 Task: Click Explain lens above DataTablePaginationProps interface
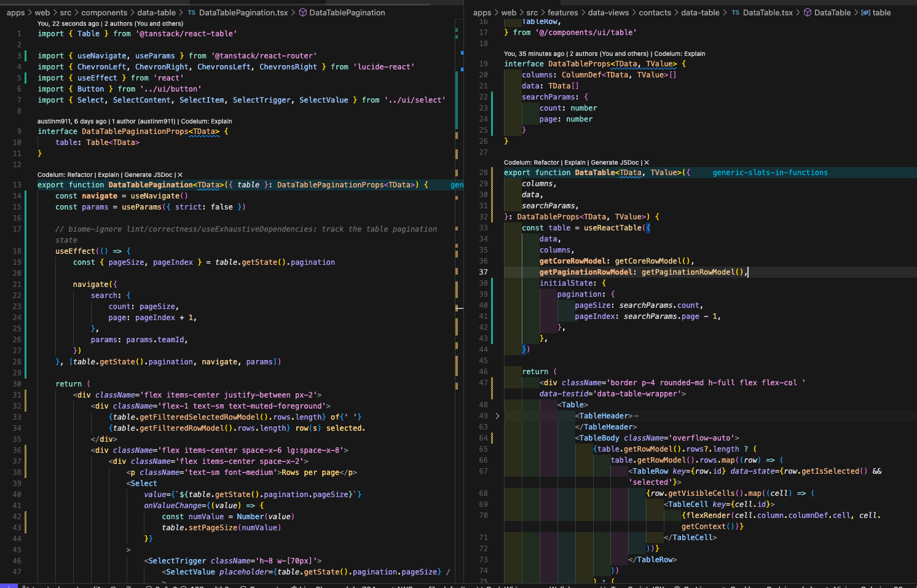pyautogui.click(x=222, y=122)
